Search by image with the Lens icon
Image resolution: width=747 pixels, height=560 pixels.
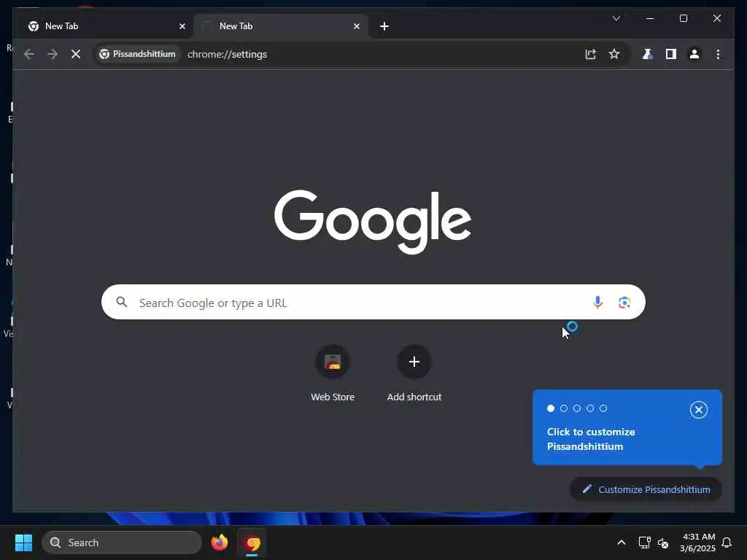tap(624, 303)
